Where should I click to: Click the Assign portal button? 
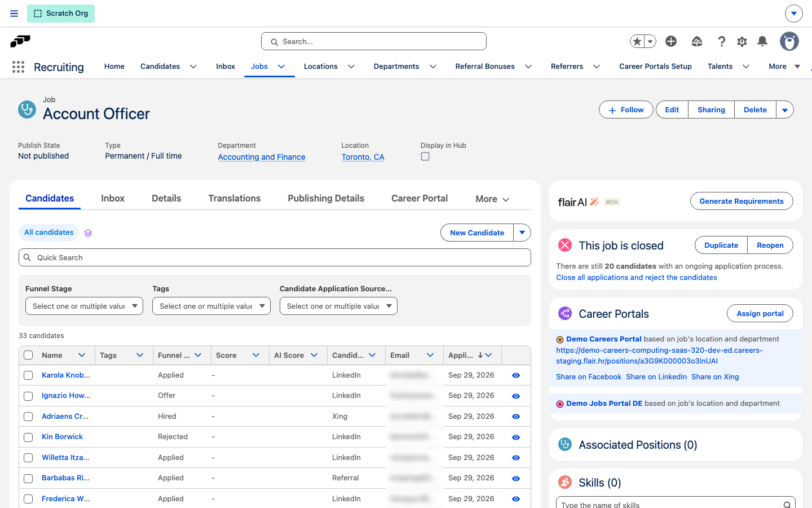[760, 314]
